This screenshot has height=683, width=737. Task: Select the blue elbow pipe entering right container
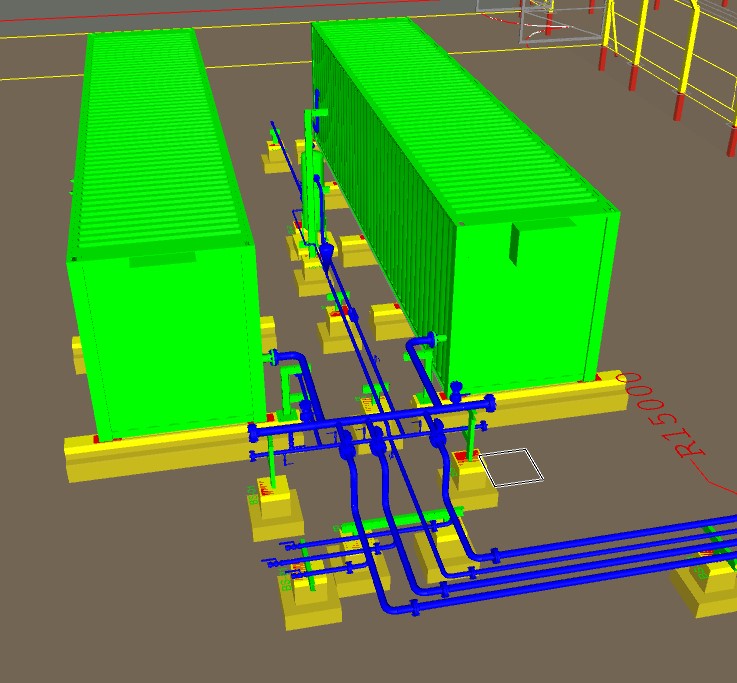[x=418, y=350]
